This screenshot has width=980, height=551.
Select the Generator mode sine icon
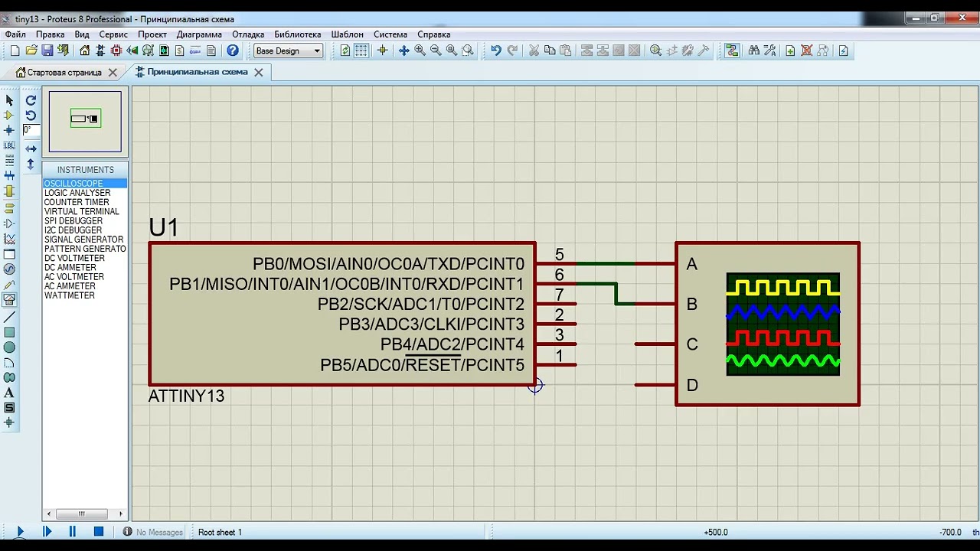coord(9,269)
